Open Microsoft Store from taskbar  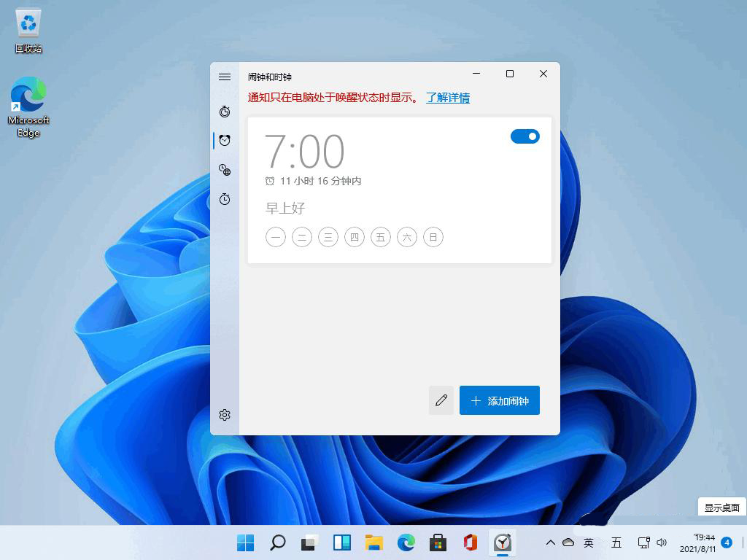pyautogui.click(x=438, y=542)
